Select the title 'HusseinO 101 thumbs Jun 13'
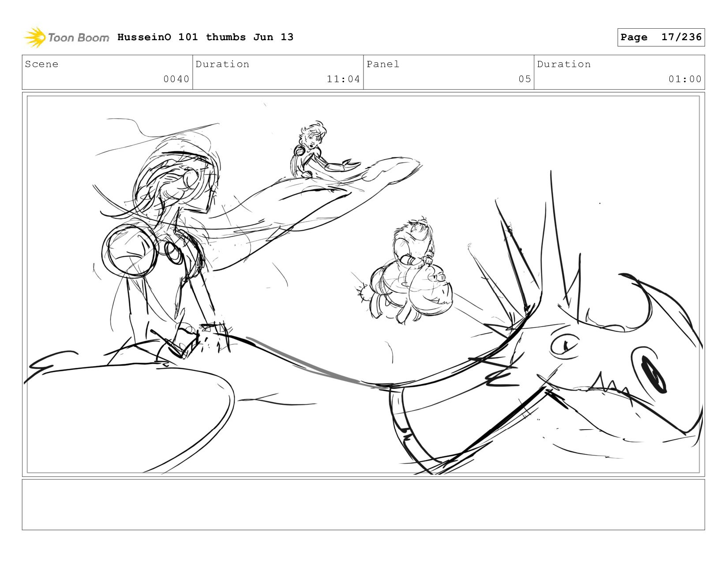Viewport: 728px width, 563px height. (205, 37)
